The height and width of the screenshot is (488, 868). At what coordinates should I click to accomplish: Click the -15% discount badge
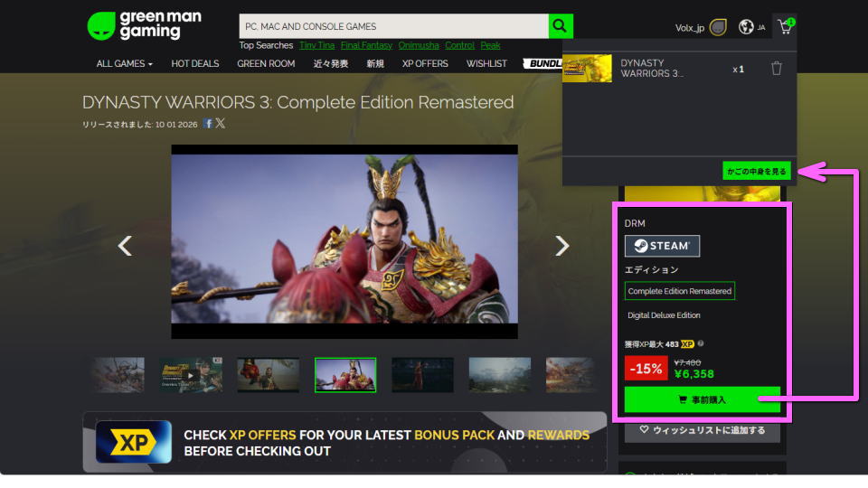646,369
